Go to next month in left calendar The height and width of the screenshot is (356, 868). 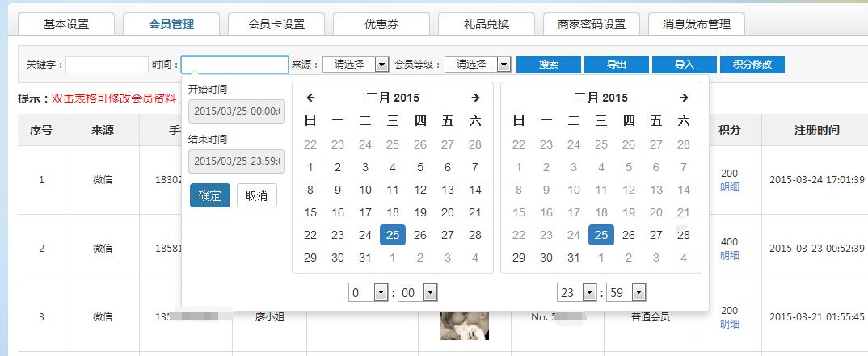click(475, 98)
